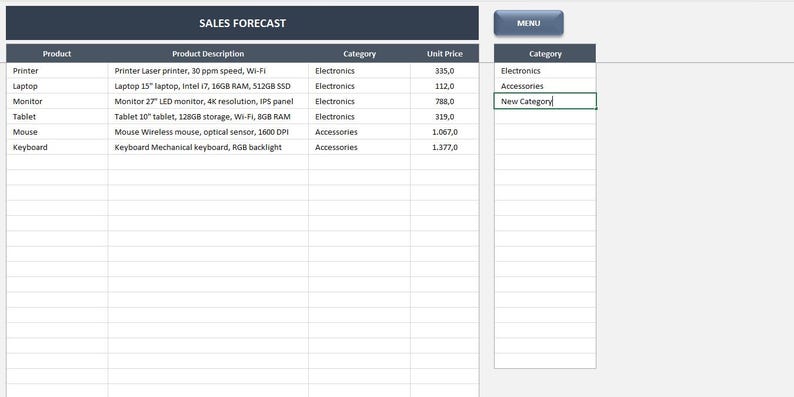This screenshot has height=397, width=794.
Task: Click the Category header in the product table
Action: point(360,54)
